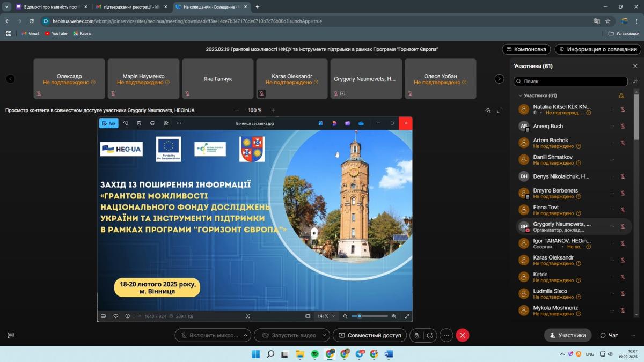Collapse the Участники (61) list chevron
The width and height of the screenshot is (644, 362).
tap(520, 95)
